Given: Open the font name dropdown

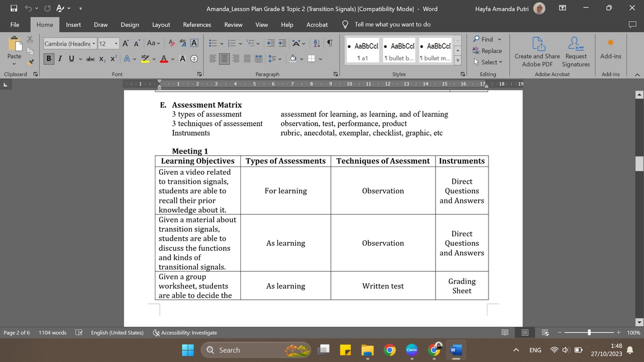Looking at the screenshot, I should tap(93, 44).
